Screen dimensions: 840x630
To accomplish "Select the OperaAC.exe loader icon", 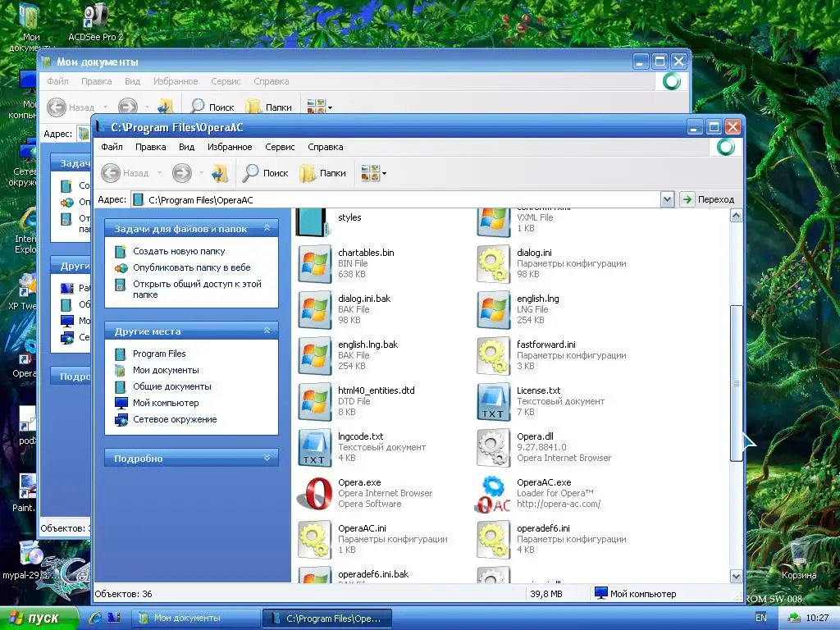I will 493,493.
